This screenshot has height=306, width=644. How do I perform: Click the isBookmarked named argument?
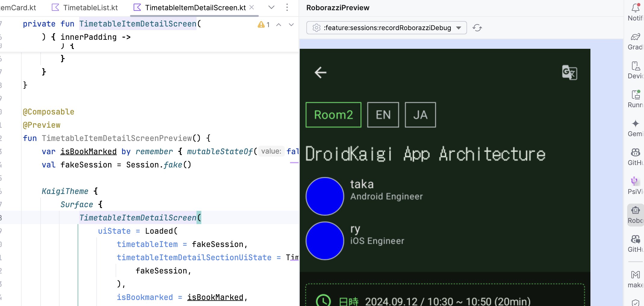145,297
